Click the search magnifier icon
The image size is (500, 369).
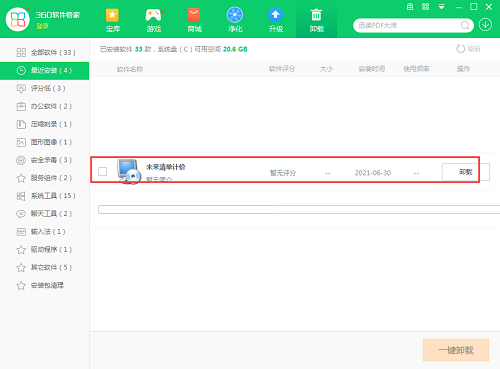465,25
